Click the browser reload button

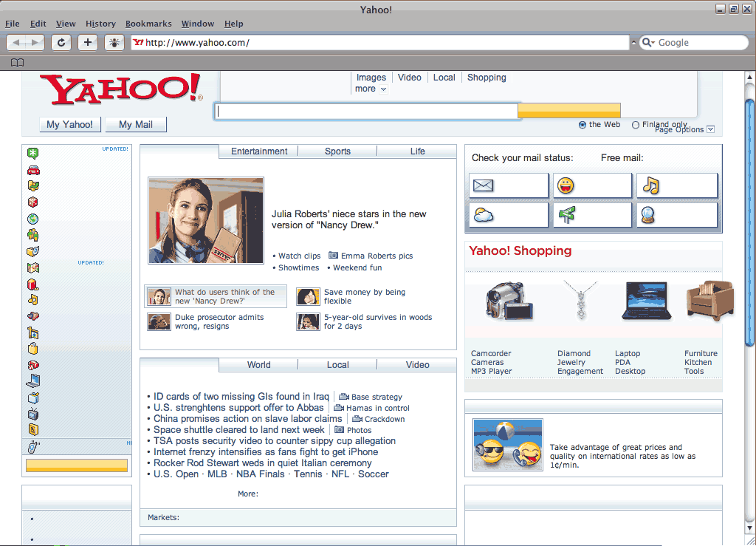pyautogui.click(x=61, y=43)
